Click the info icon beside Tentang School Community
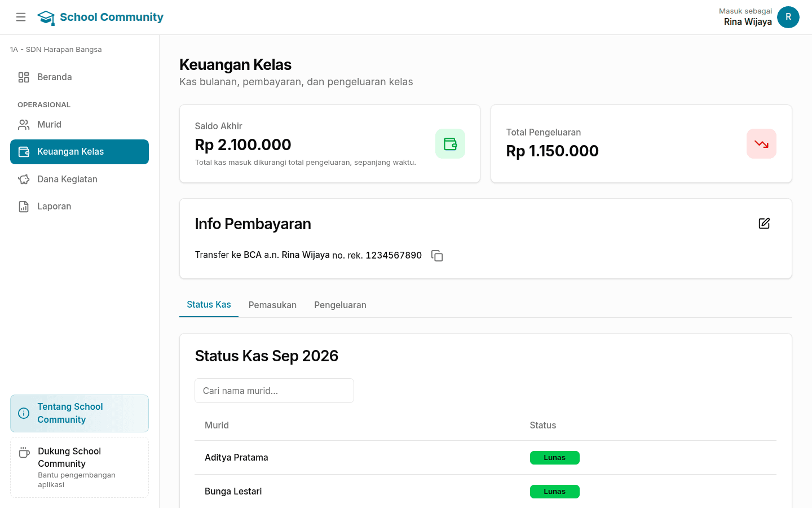This screenshot has height=508, width=812. point(24,413)
